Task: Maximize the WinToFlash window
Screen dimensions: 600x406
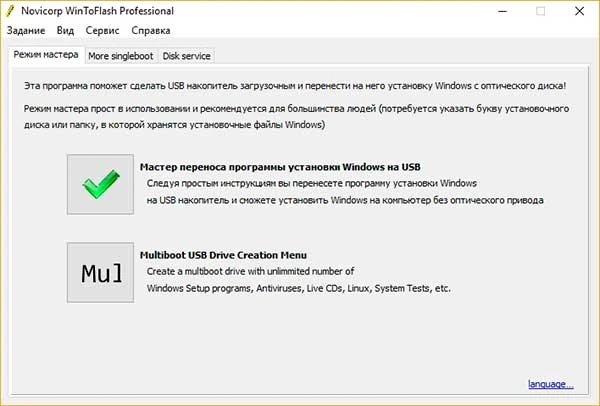Action: coord(541,11)
